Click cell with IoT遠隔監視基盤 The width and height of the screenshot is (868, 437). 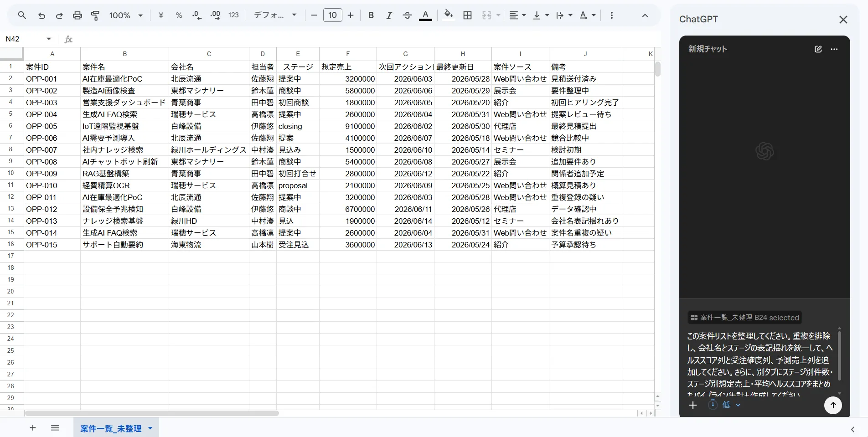pos(124,126)
